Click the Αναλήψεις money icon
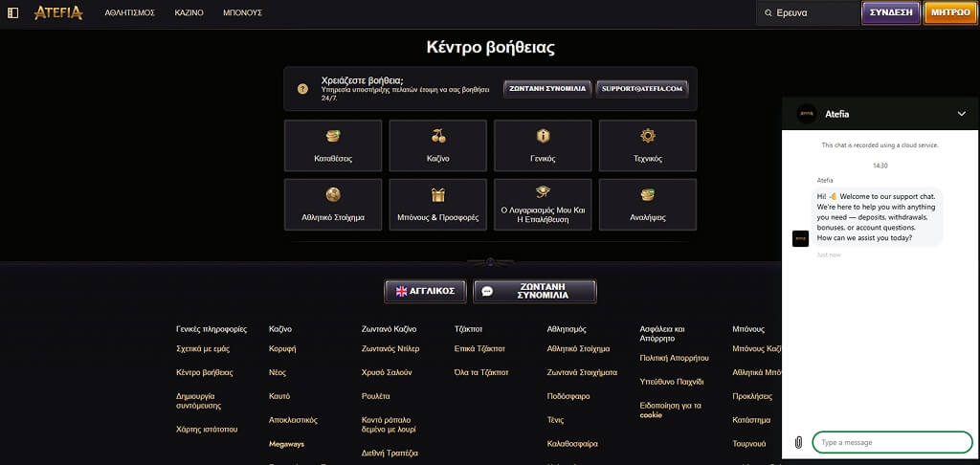 tap(648, 194)
